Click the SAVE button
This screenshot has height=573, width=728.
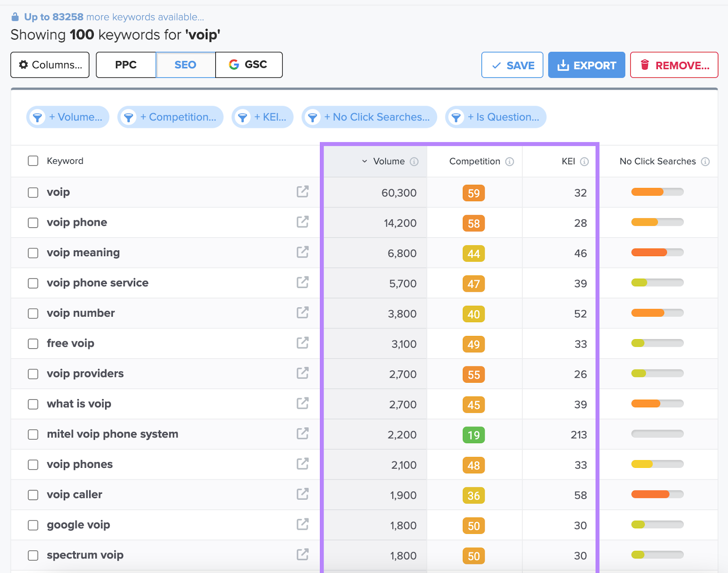pyautogui.click(x=512, y=65)
